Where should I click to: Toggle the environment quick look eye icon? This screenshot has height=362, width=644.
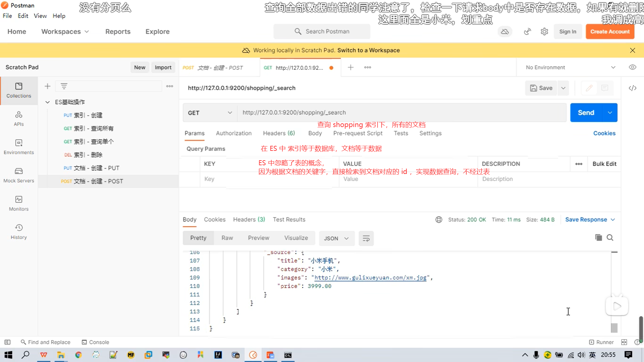632,67
